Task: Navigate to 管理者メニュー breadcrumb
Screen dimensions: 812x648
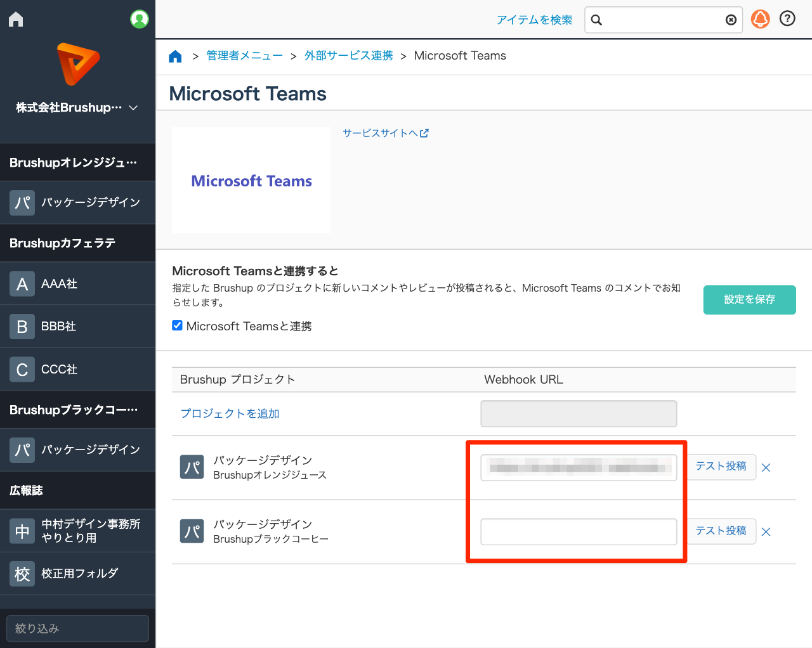Action: click(245, 56)
